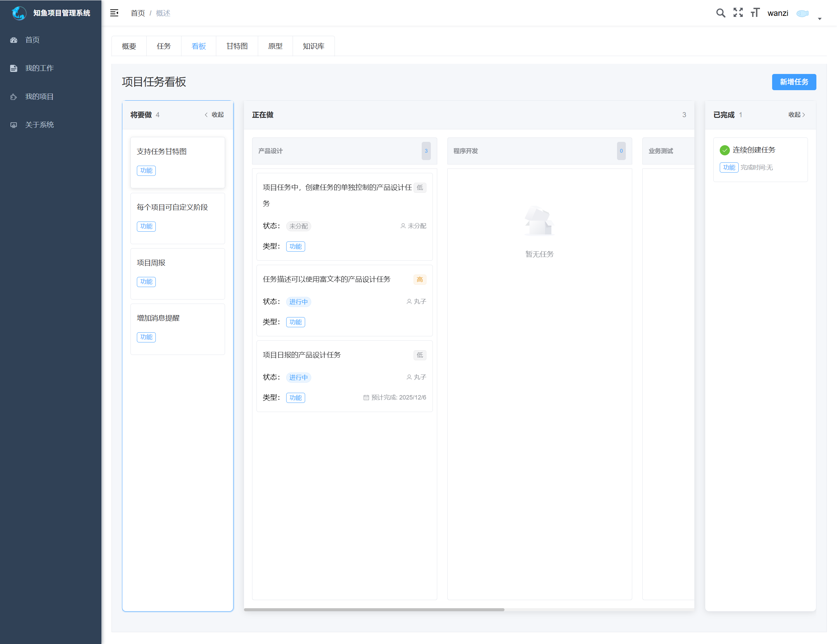Open 我的项目 in sidebar
The image size is (837, 644).
click(x=39, y=97)
